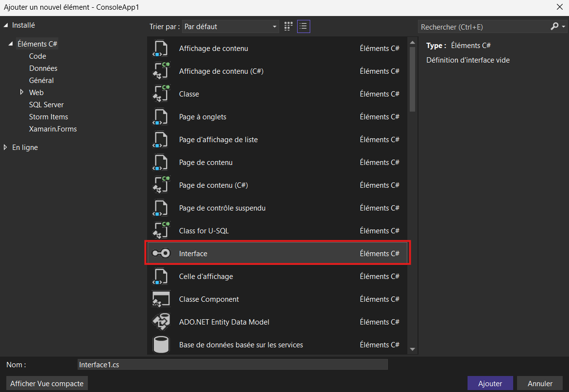Switch to small icons list view
This screenshot has height=392, width=569.
tap(303, 27)
